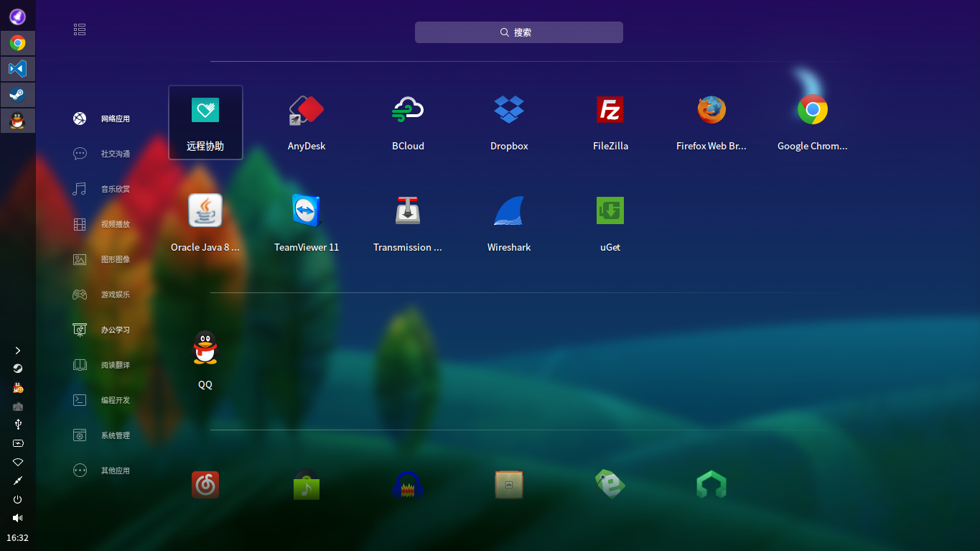Click the USB device tray icon

pyautogui.click(x=18, y=425)
